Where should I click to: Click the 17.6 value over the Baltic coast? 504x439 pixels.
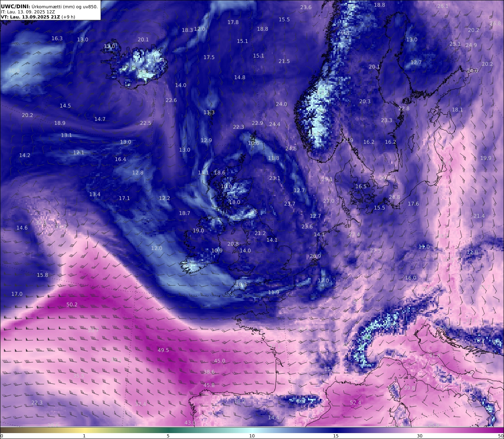click(x=413, y=204)
